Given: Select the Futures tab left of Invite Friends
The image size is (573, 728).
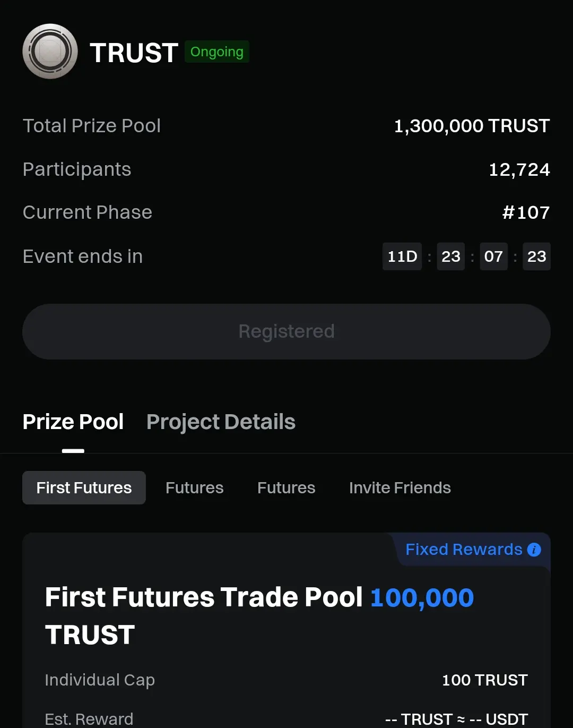Looking at the screenshot, I should coord(286,488).
